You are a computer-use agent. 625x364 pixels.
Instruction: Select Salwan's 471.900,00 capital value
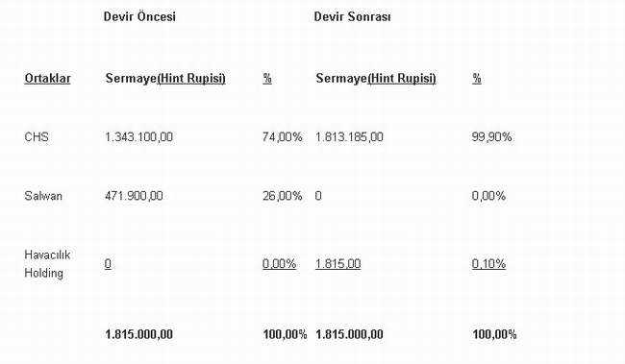(134, 196)
